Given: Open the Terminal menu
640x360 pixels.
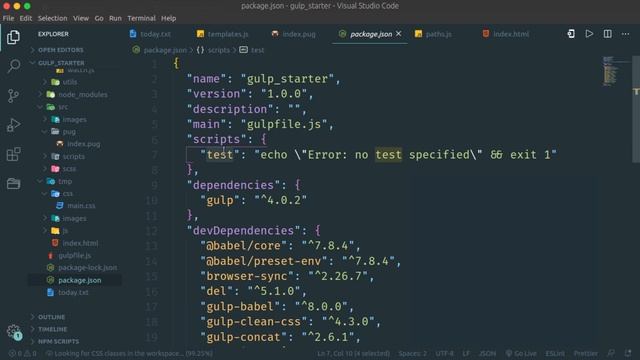Looking at the screenshot, I should click(141, 18).
